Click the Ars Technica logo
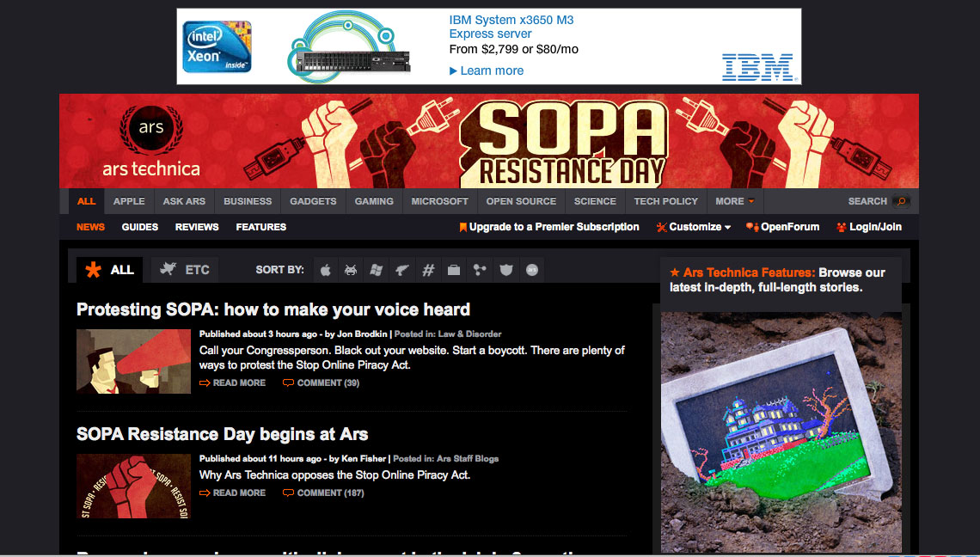Viewport: 980px width, 557px height. coord(151,141)
